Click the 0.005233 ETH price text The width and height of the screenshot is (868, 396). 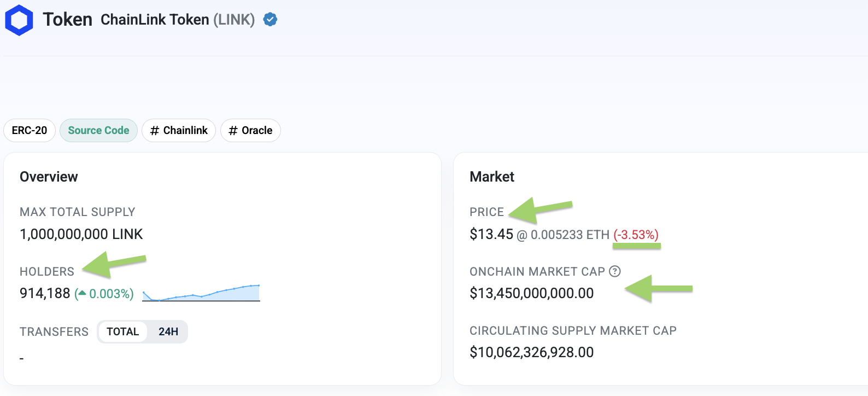(570, 235)
